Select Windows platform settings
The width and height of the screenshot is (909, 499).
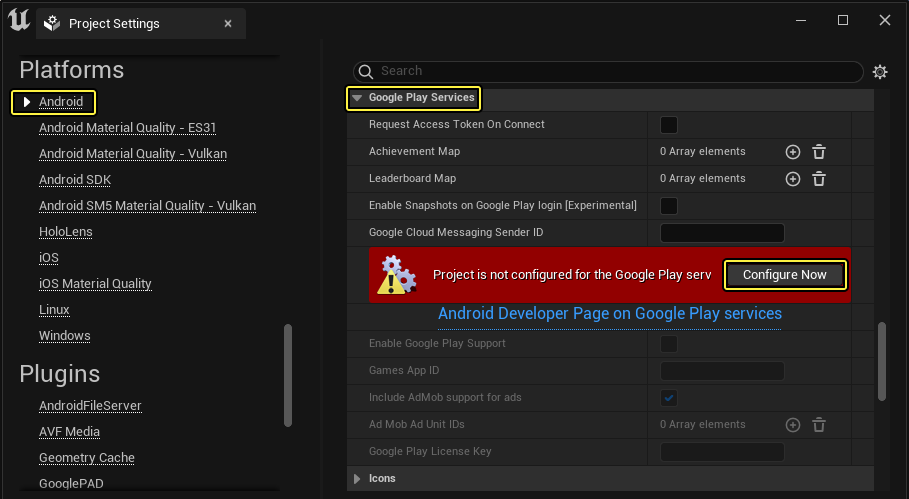(64, 336)
